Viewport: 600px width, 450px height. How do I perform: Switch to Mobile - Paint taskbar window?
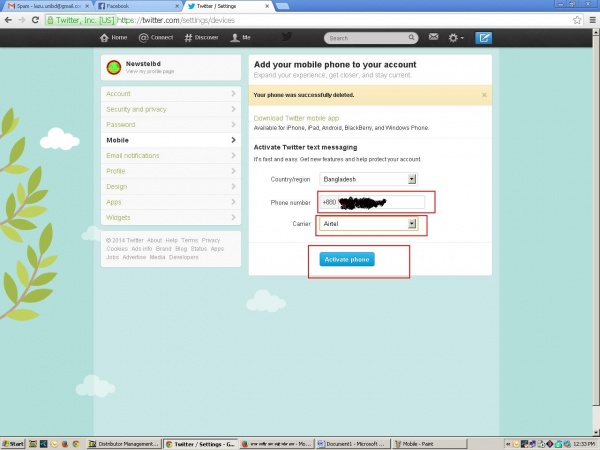[x=430, y=444]
